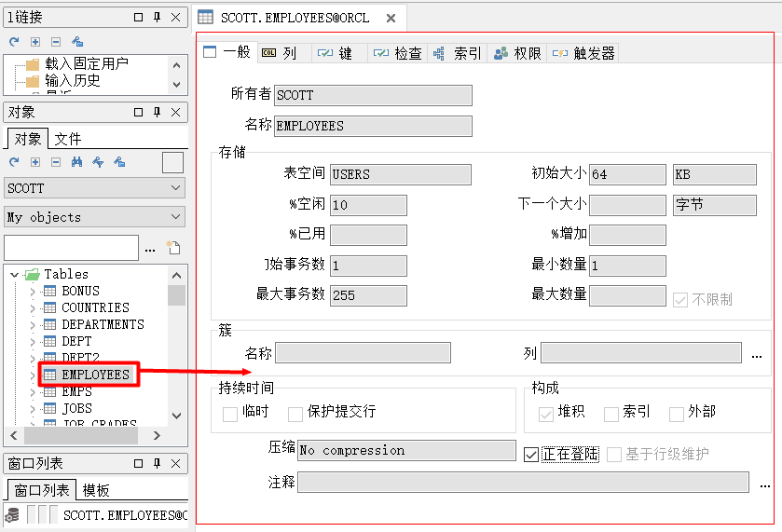This screenshot has height=532, width=782.
Task: Click the ellipsis button beside 注释 field
Action: [x=765, y=484]
